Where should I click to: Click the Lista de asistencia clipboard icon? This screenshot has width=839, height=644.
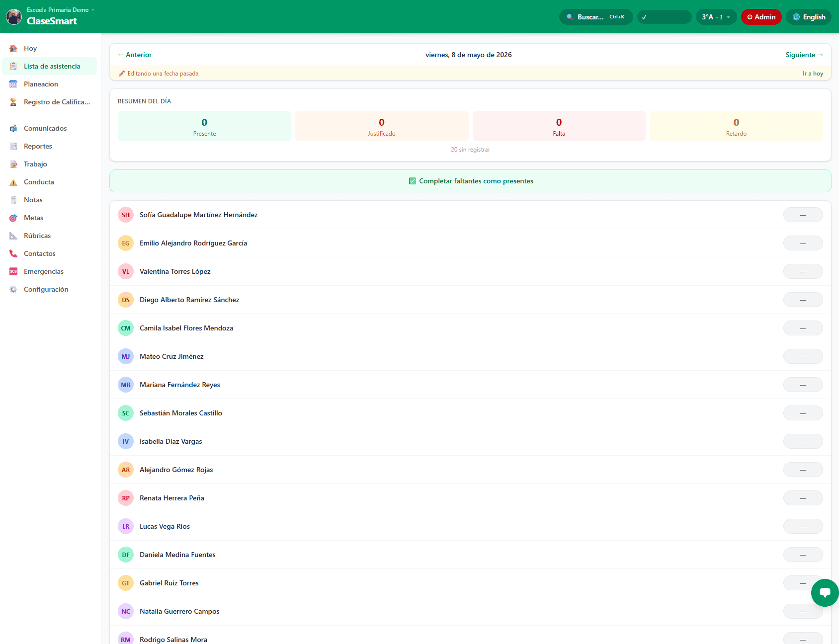tap(13, 66)
